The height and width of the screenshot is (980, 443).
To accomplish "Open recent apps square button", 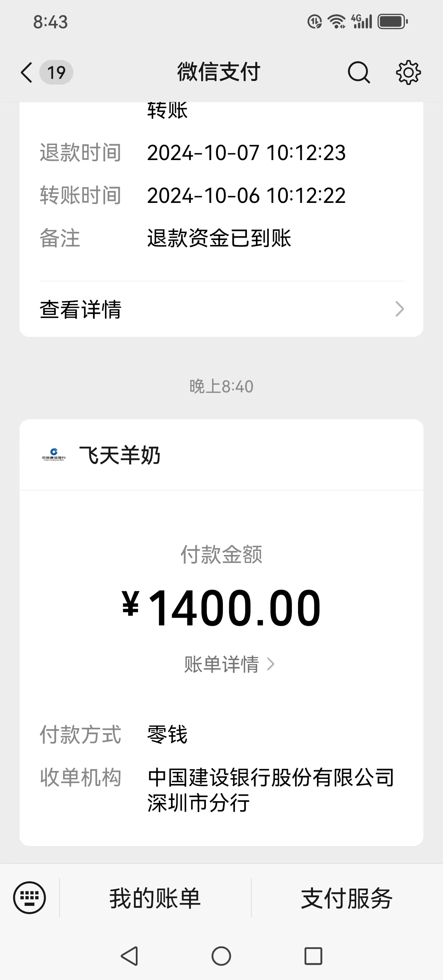I will click(313, 956).
